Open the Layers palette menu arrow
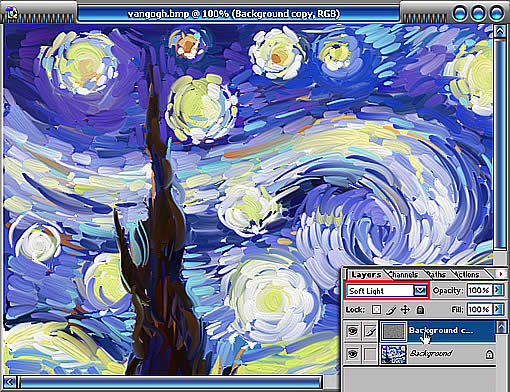 (x=500, y=274)
